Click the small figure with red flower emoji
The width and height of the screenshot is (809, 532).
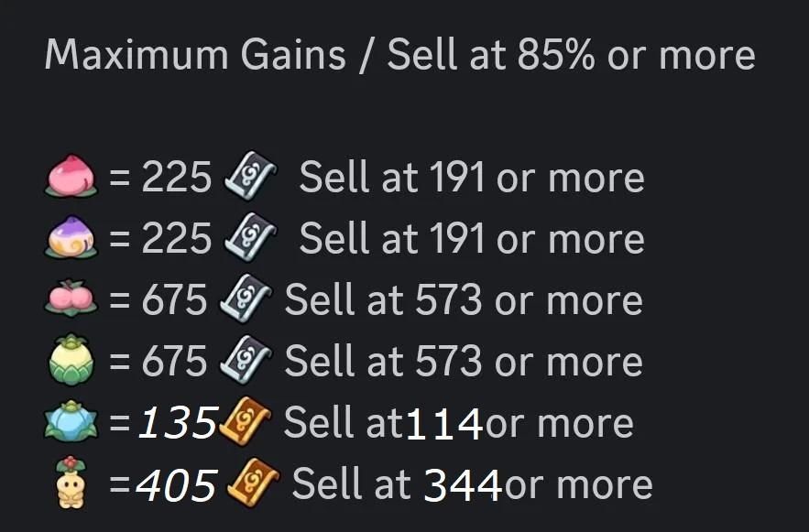pyautogui.click(x=70, y=485)
